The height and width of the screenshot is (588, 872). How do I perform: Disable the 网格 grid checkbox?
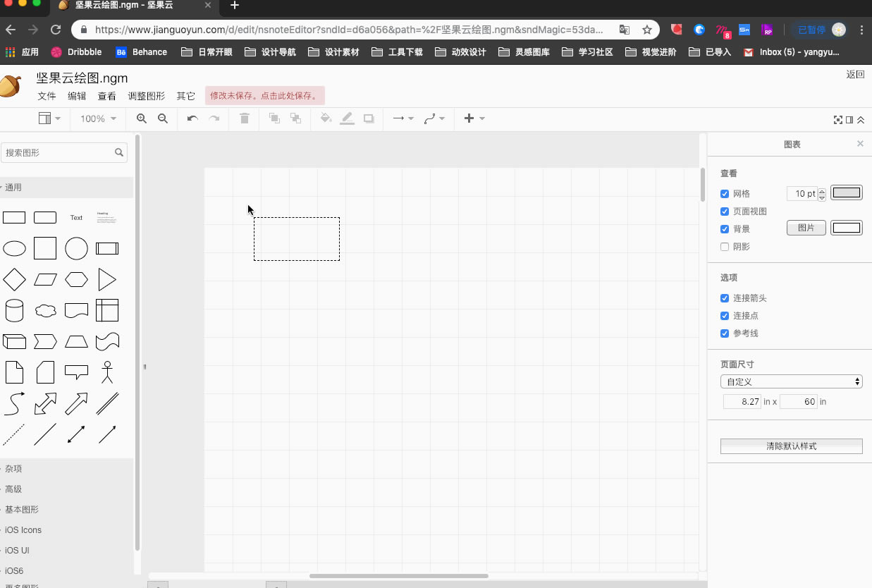point(725,194)
